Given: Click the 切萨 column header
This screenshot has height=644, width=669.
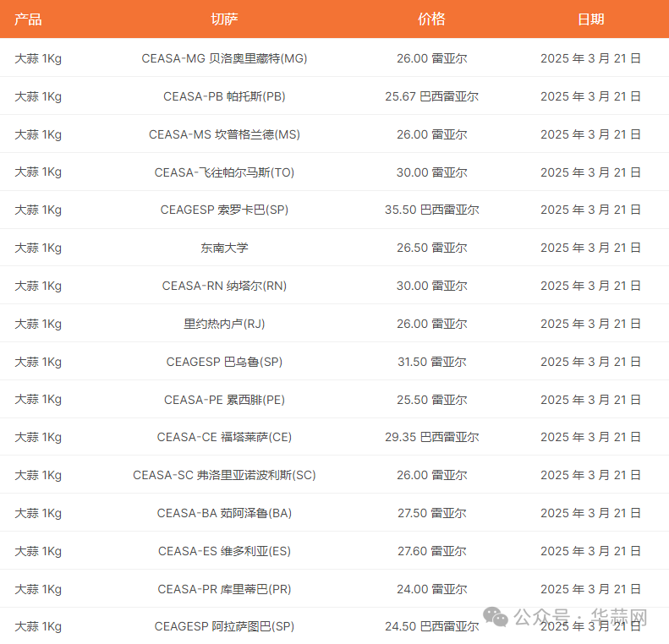Looking at the screenshot, I should (224, 19).
